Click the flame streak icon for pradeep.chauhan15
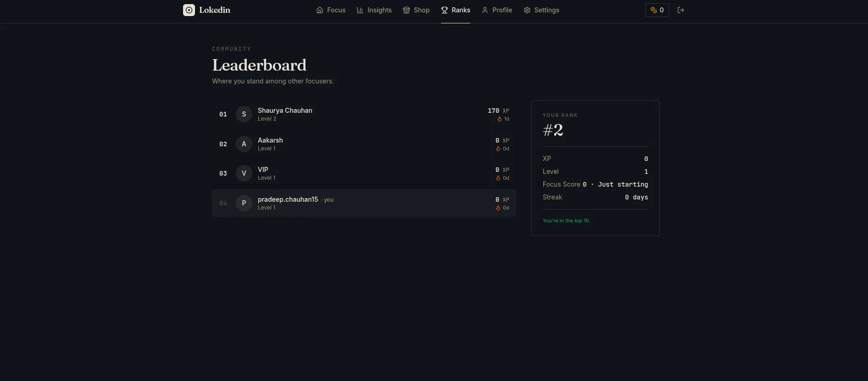Screen dimensions: 868x381 (x=498, y=208)
